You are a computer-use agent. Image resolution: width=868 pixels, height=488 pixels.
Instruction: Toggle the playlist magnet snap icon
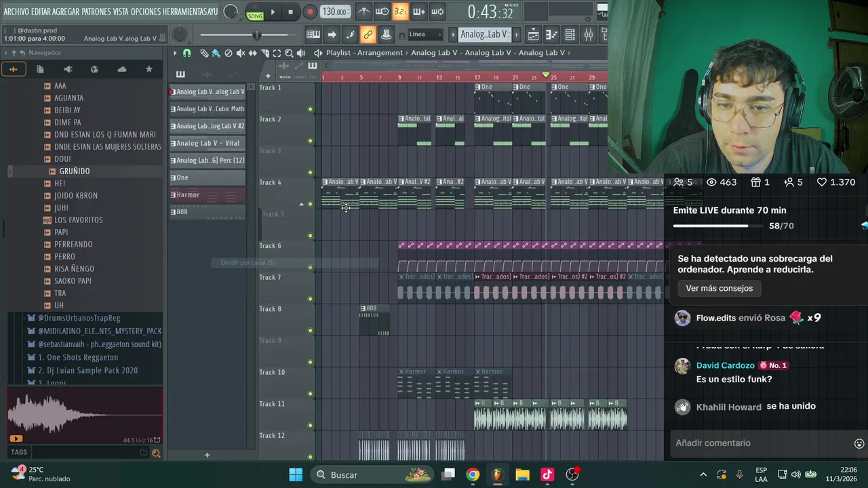[x=187, y=53]
